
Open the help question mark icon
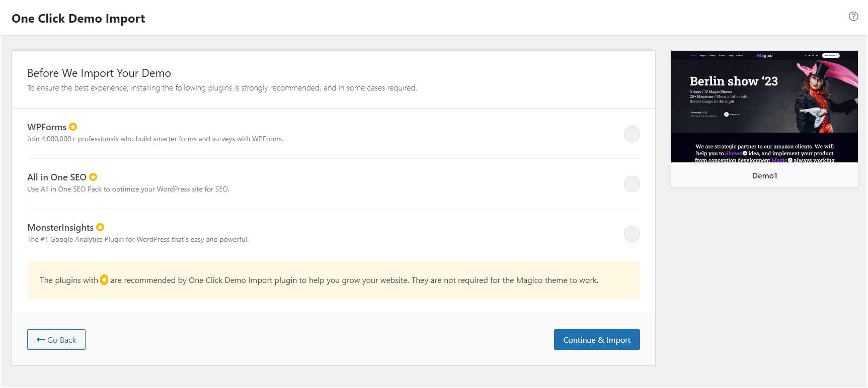(853, 16)
